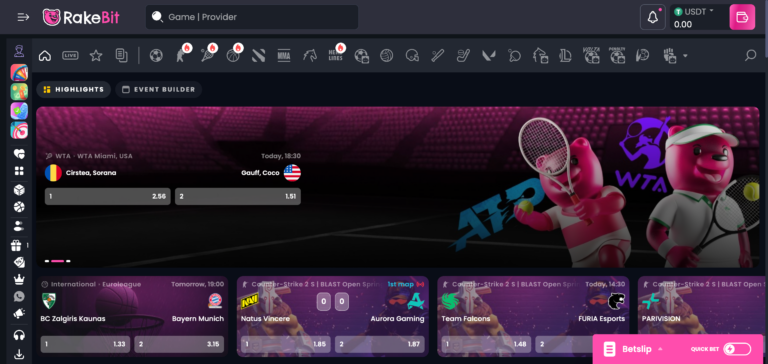
Task: Open sidebar promo tag icon
Action: click(x=19, y=262)
